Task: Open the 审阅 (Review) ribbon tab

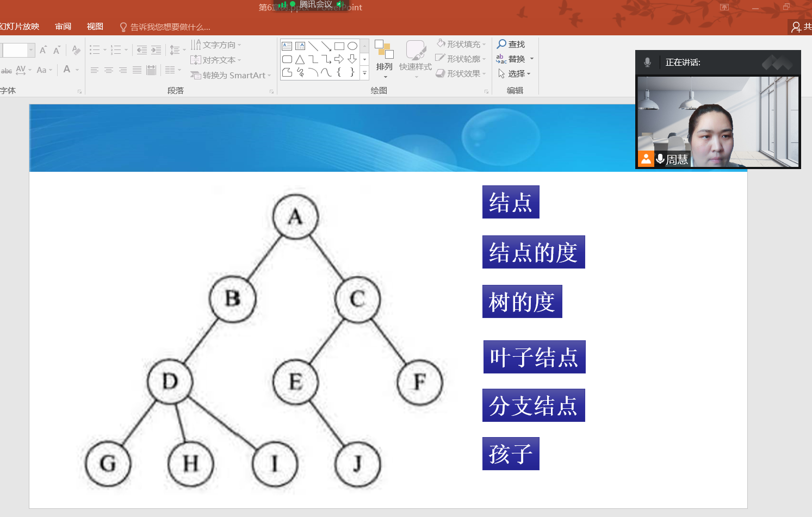Action: (x=63, y=27)
